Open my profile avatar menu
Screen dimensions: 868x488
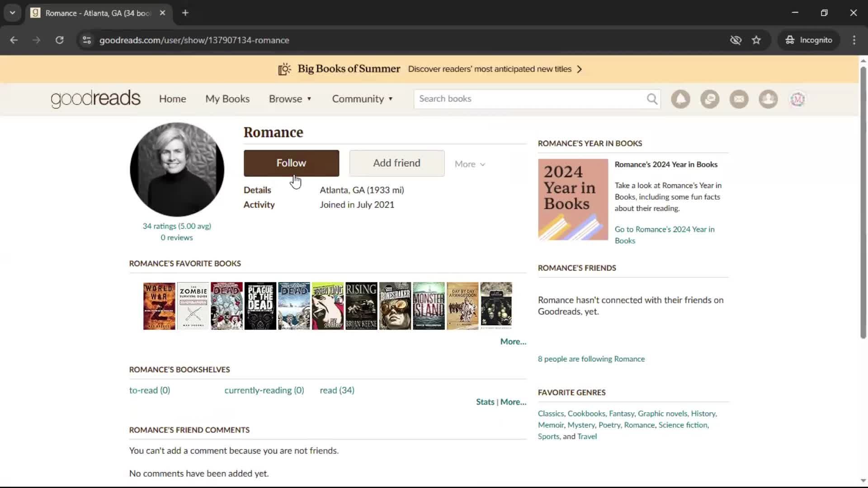click(797, 99)
